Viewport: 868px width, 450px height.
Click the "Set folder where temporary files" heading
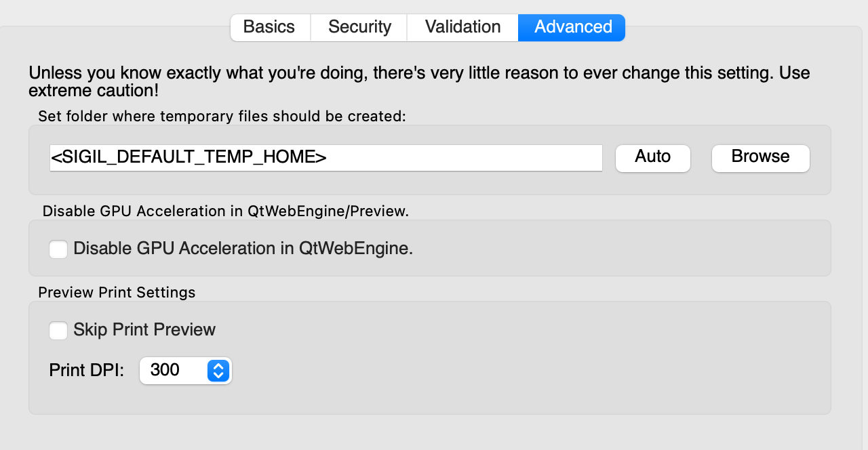pyautogui.click(x=222, y=117)
